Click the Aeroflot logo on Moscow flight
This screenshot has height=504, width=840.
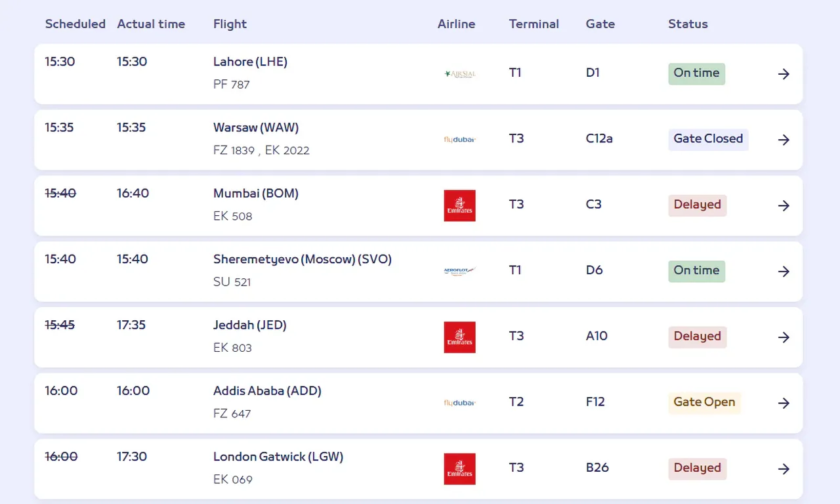click(x=459, y=271)
